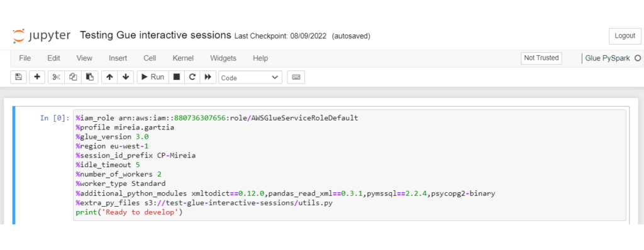This screenshot has height=250, width=644.
Task: Paste cells below
Action: point(89,77)
